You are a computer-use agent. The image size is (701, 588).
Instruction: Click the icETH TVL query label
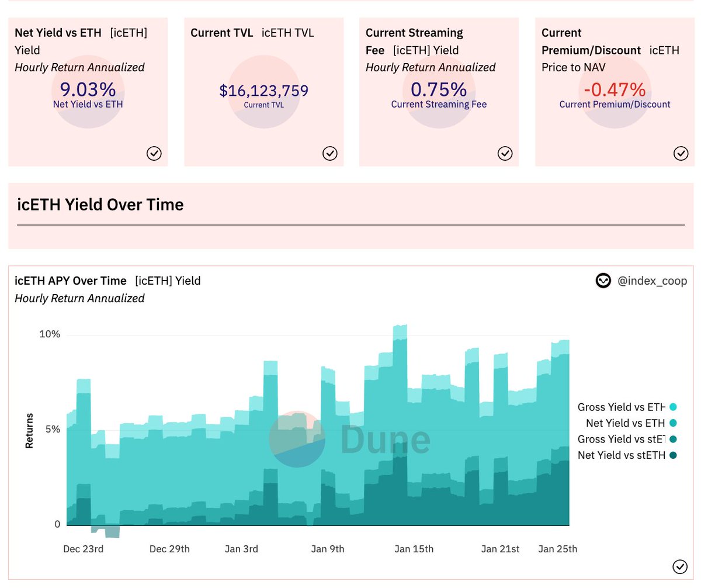[288, 33]
